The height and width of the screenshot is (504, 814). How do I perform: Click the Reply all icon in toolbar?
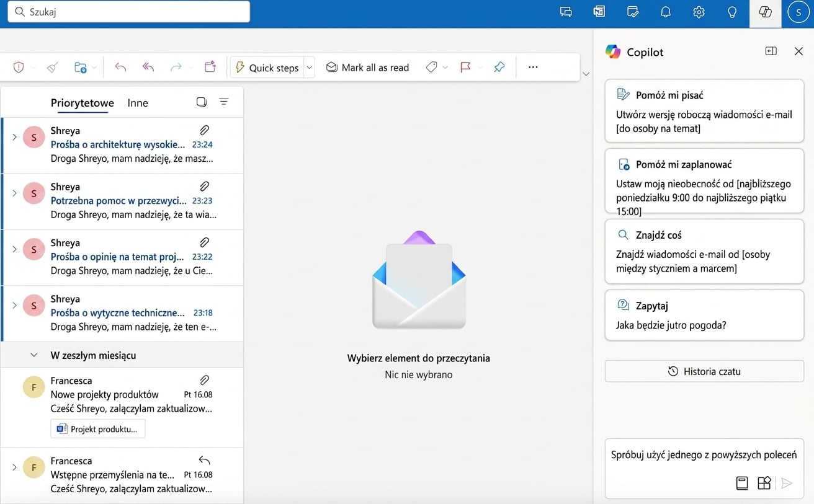pos(148,67)
